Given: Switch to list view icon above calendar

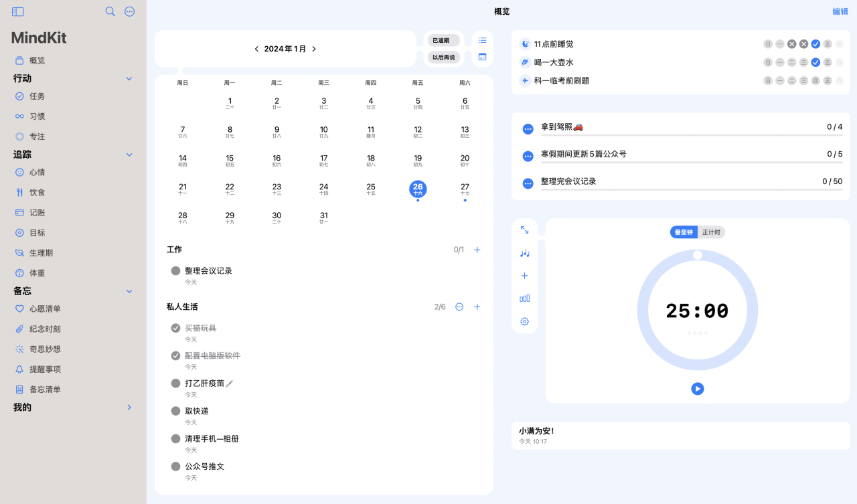Looking at the screenshot, I should [482, 40].
